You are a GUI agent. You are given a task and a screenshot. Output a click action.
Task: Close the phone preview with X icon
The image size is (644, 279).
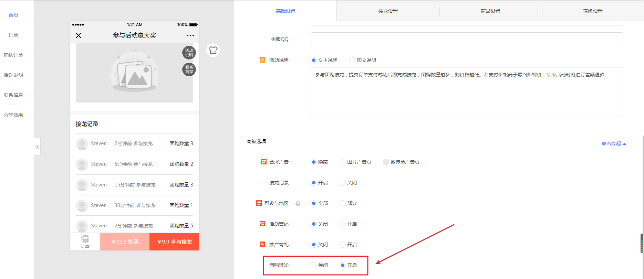pyautogui.click(x=79, y=35)
